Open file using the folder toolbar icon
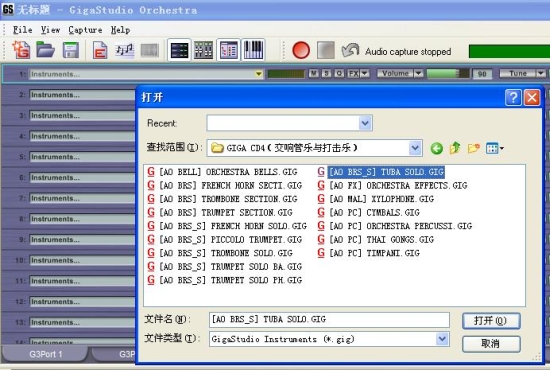The width and height of the screenshot is (550, 370). point(46,50)
